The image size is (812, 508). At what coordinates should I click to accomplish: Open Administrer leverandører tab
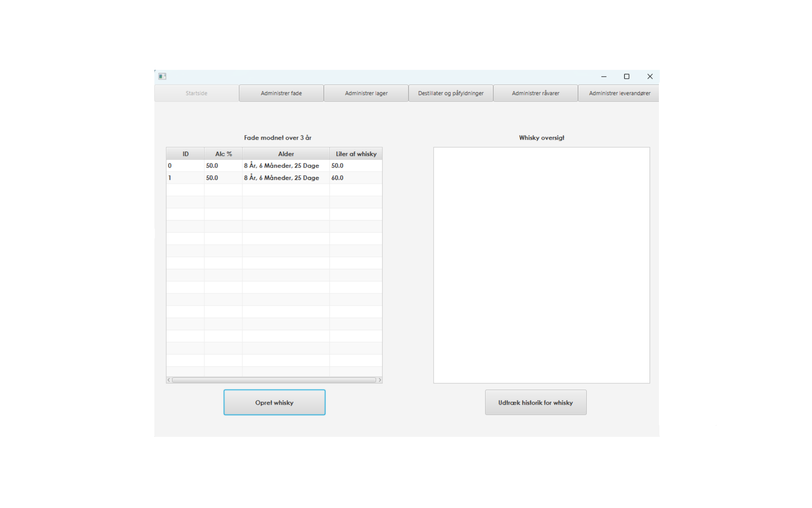tap(619, 93)
